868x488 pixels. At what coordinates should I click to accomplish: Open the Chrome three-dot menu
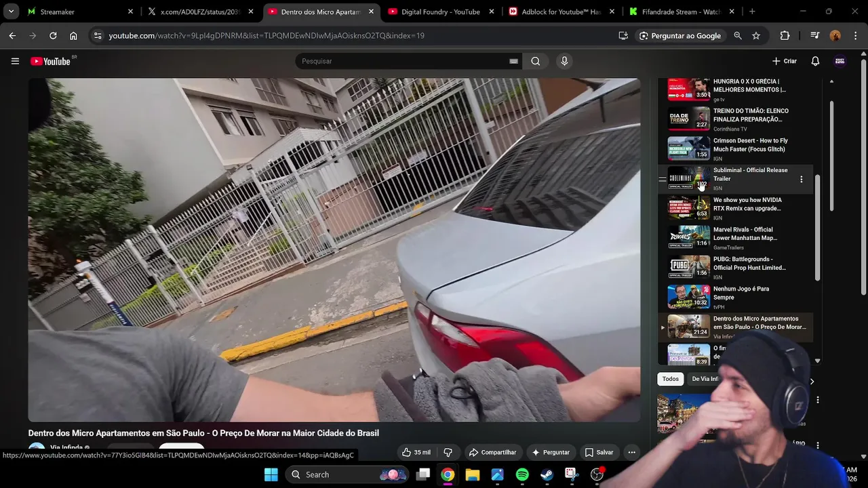[855, 35]
